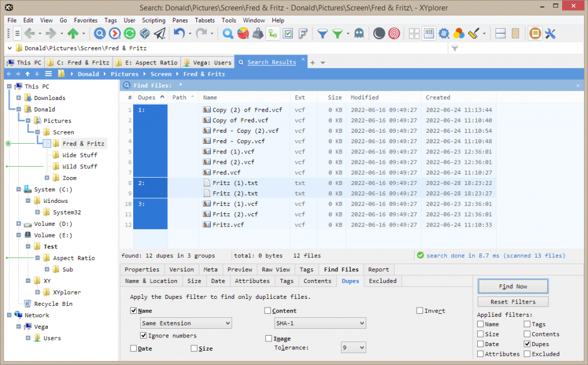This screenshot has width=588, height=365.
Task: Click the spiral icon on the toolbar
Action: (x=394, y=33)
